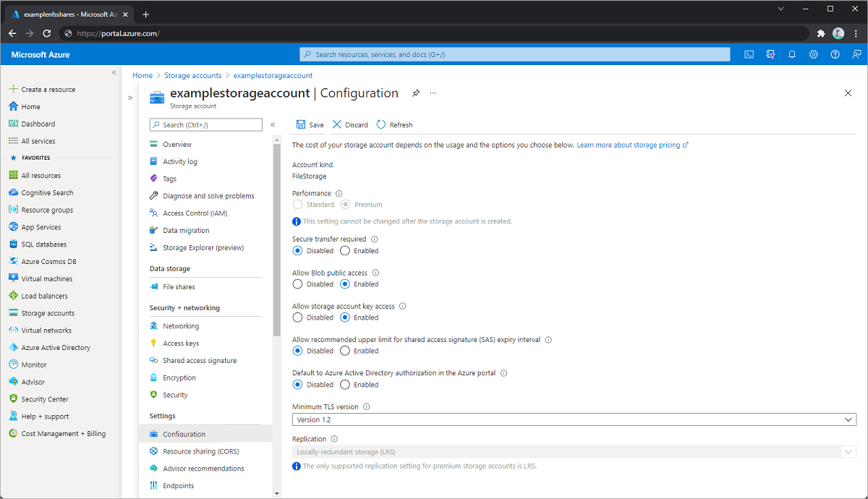Open Load balancers in favorites
The height and width of the screenshot is (499, 868).
(x=44, y=296)
